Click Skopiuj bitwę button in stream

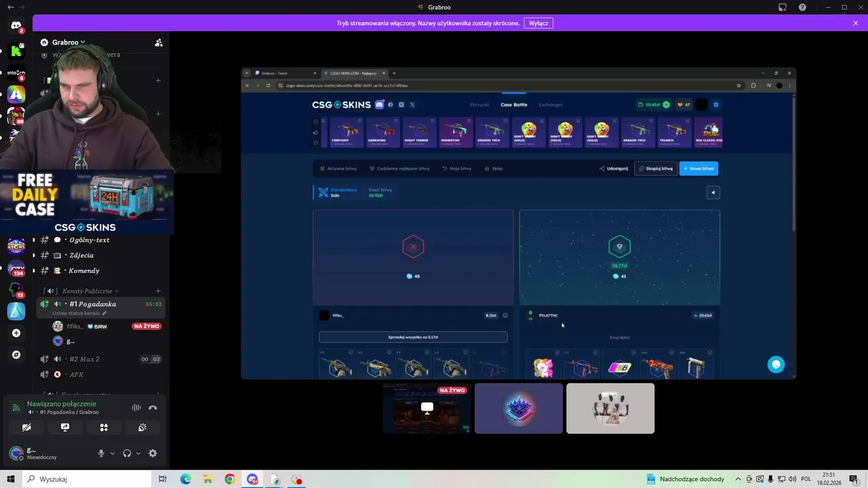[x=656, y=168]
